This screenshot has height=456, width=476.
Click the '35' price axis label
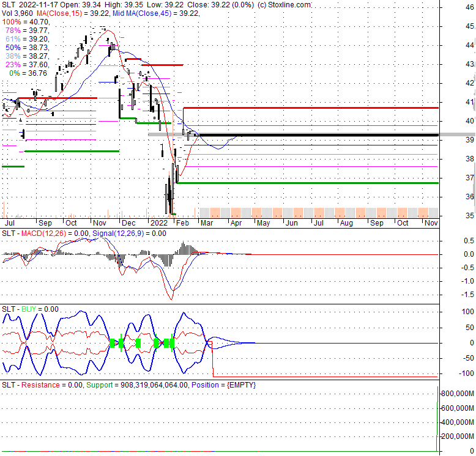(470, 216)
